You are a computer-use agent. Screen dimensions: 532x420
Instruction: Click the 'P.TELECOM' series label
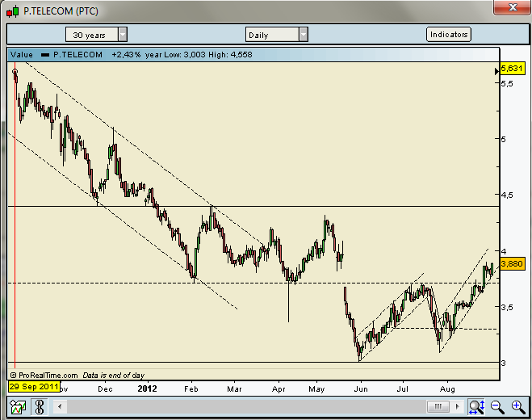[77, 55]
